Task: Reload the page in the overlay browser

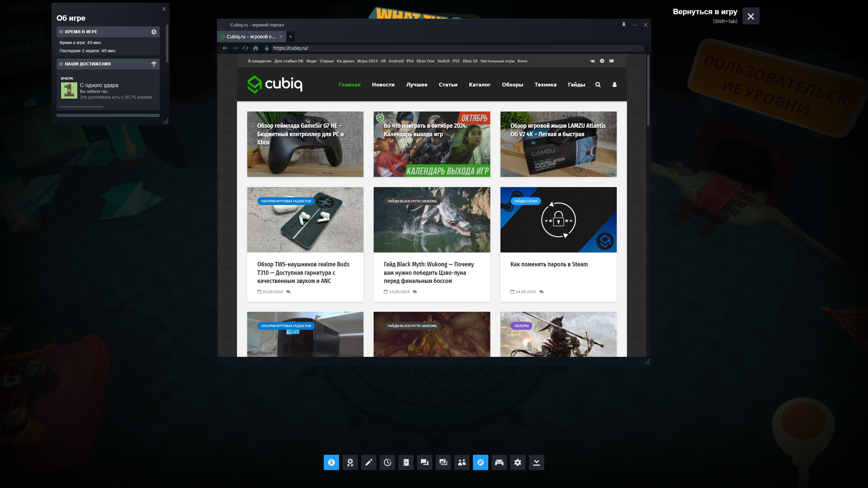Action: coord(245,48)
